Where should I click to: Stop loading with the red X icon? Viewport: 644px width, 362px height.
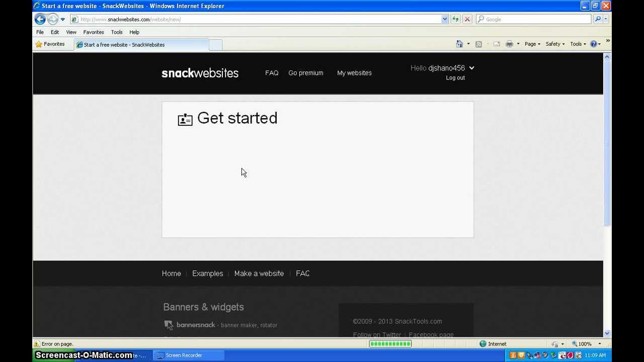(467, 19)
